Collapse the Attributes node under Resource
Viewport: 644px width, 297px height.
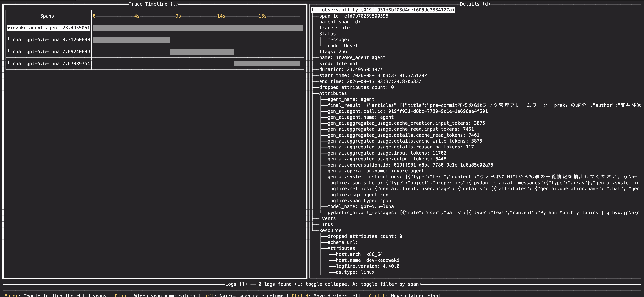341,248
